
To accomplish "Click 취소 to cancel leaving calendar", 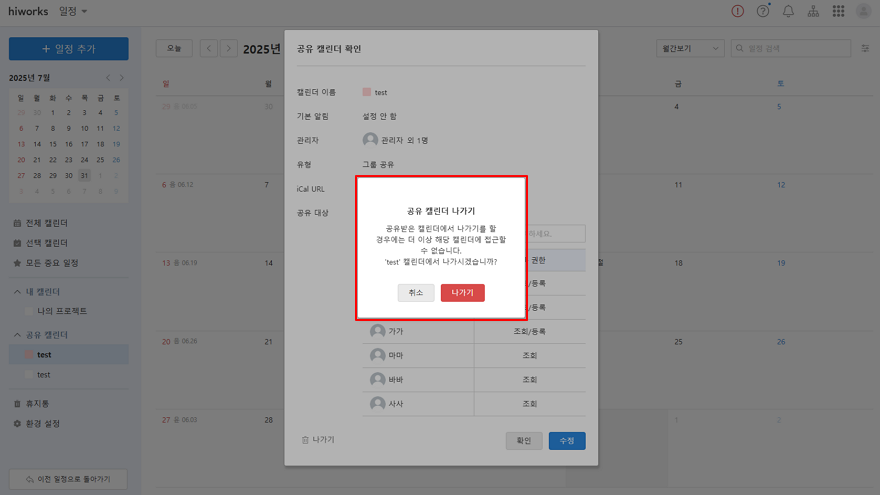I will coord(415,293).
